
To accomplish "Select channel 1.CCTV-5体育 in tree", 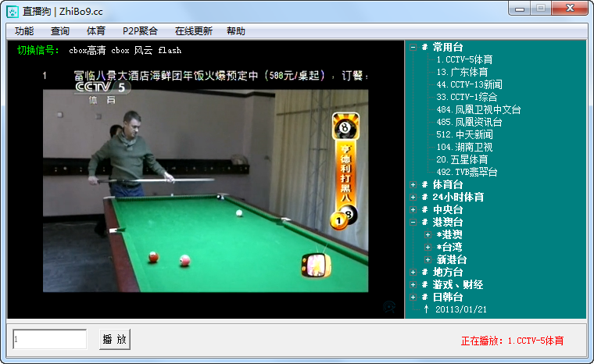I will 464,60.
